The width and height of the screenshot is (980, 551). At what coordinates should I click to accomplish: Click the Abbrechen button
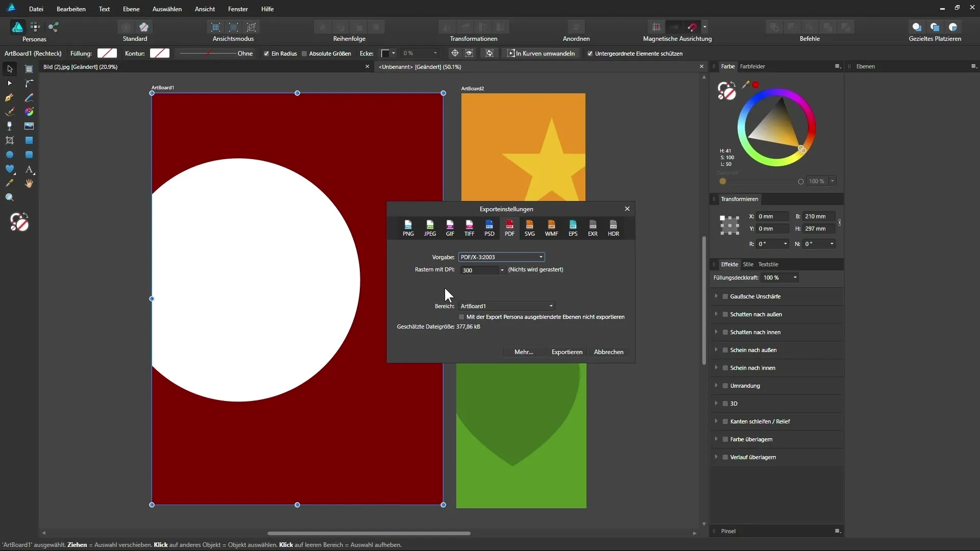click(x=608, y=352)
